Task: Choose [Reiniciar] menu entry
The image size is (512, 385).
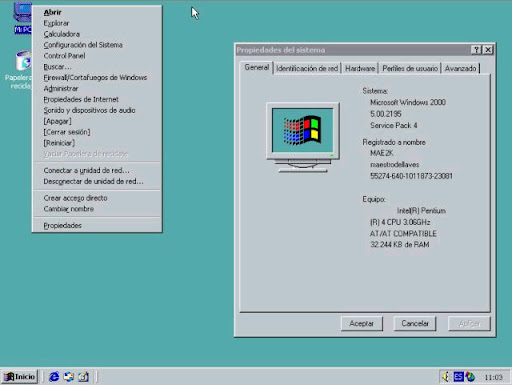Action: pyautogui.click(x=97, y=143)
